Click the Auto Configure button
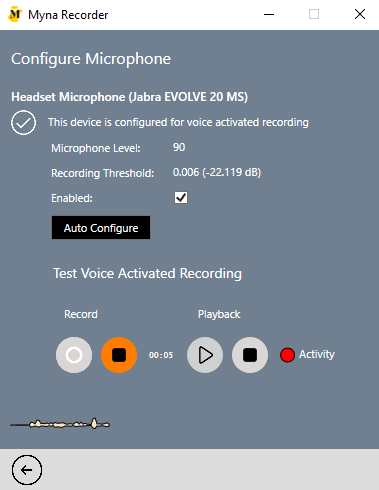The image size is (379, 490). (x=101, y=228)
